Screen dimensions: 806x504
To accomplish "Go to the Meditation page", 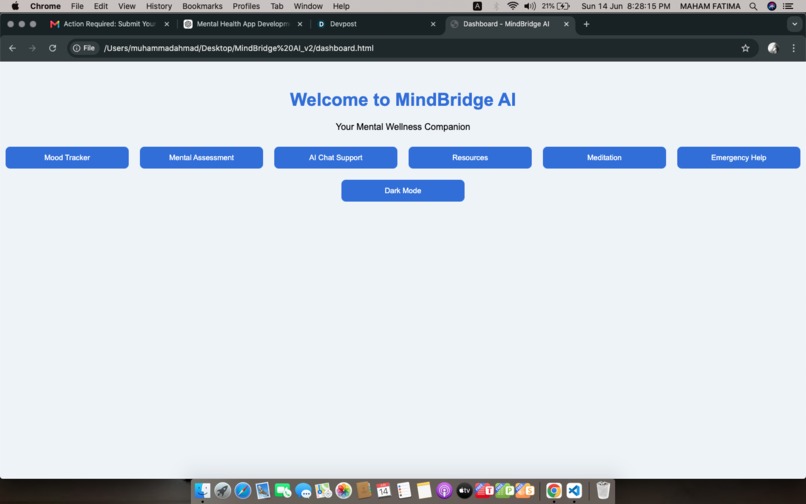I will point(604,157).
